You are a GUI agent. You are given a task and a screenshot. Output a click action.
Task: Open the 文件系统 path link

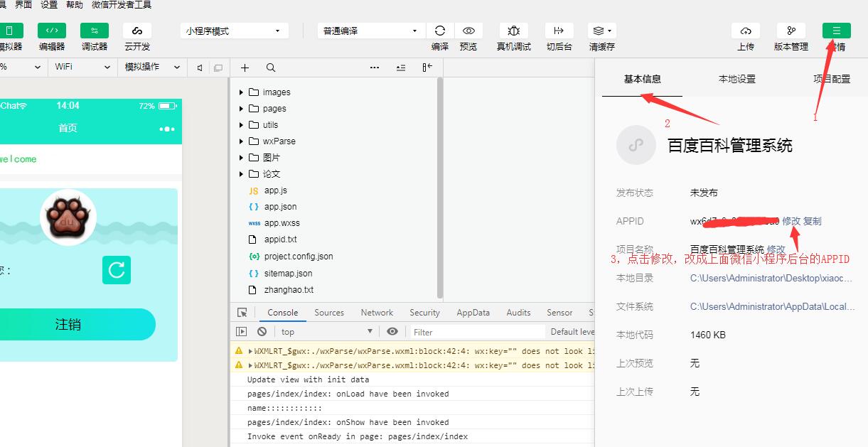click(773, 306)
